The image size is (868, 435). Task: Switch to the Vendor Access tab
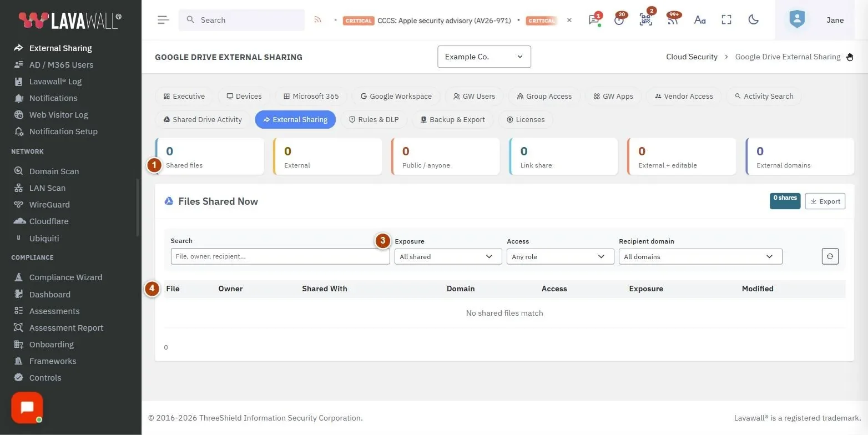(x=684, y=96)
